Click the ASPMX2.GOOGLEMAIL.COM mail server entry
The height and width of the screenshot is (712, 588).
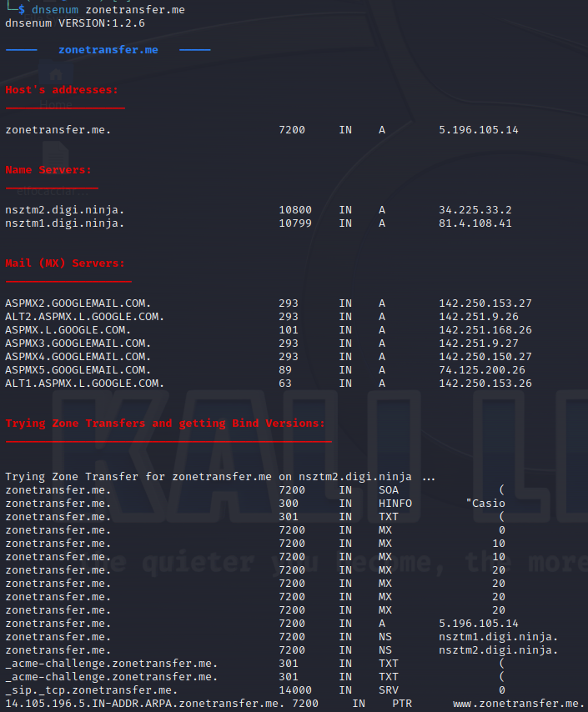[x=78, y=303]
